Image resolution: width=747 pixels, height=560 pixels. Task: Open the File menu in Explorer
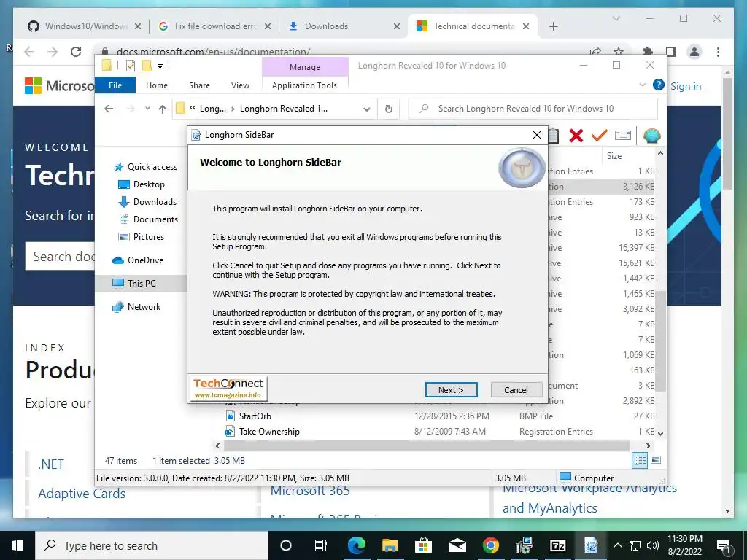(x=115, y=85)
